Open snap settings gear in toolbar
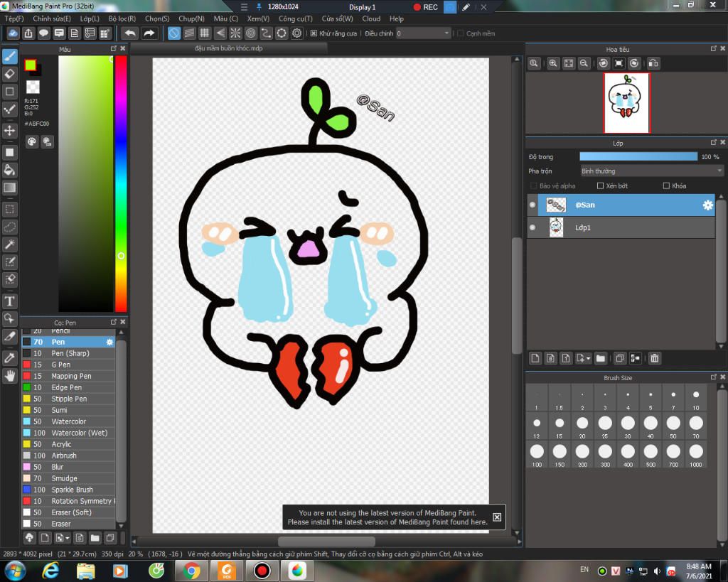Screen dimensions: 728x582 pos(296,33)
